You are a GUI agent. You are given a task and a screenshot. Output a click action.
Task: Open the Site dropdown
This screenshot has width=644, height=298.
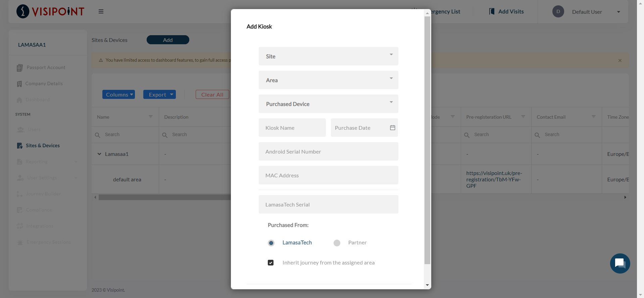[328, 56]
